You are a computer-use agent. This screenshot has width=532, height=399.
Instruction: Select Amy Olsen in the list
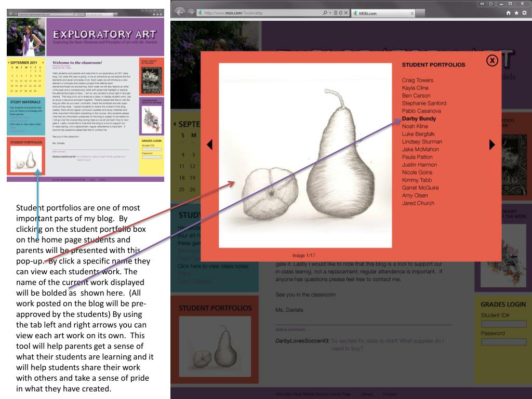click(415, 195)
